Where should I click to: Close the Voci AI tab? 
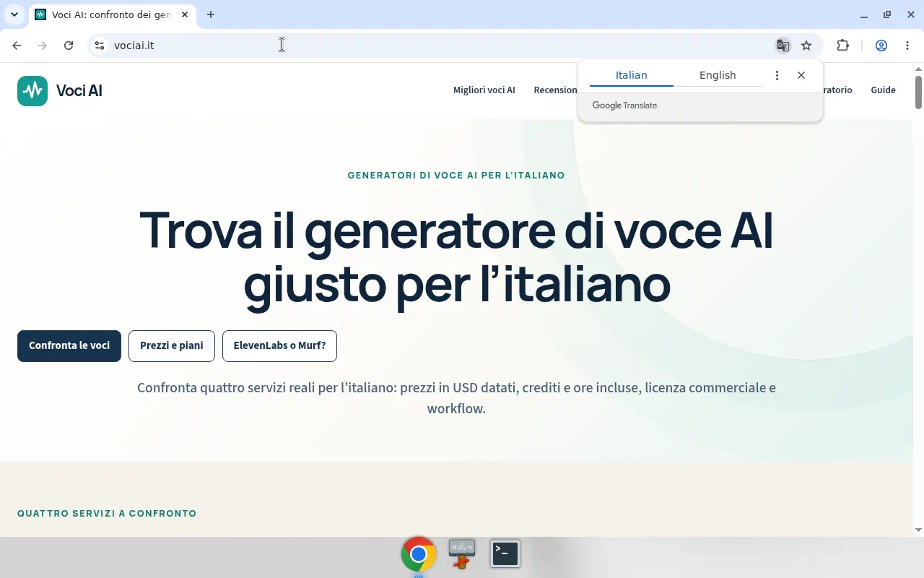[185, 14]
